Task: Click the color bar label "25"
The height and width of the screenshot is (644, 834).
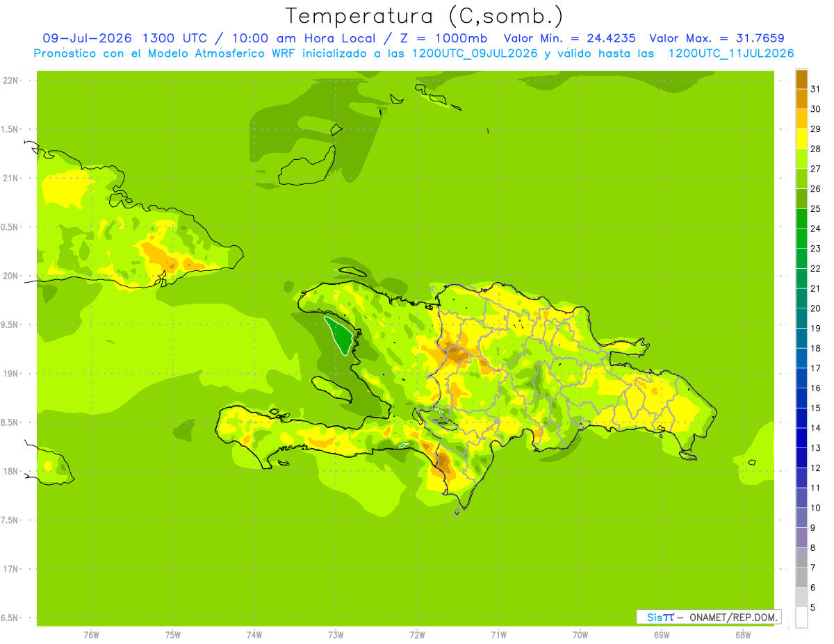Action: [815, 208]
